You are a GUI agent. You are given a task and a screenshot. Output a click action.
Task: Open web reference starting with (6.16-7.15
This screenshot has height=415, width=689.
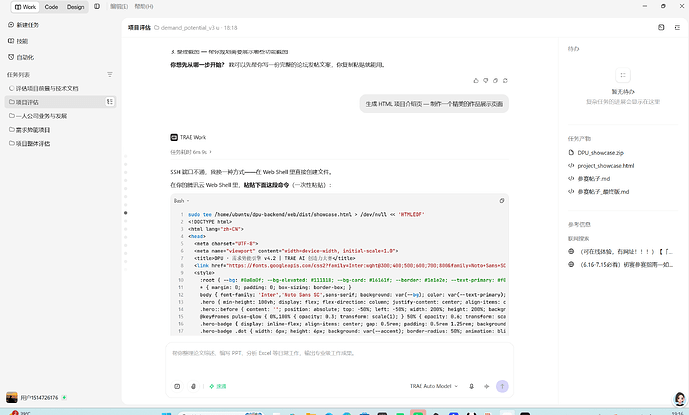tap(626, 265)
